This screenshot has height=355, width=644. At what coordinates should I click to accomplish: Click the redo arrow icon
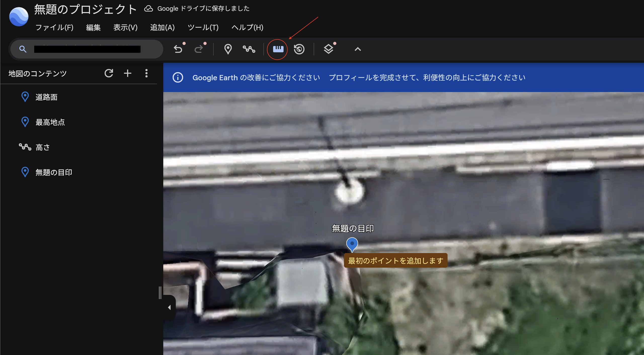click(x=199, y=49)
